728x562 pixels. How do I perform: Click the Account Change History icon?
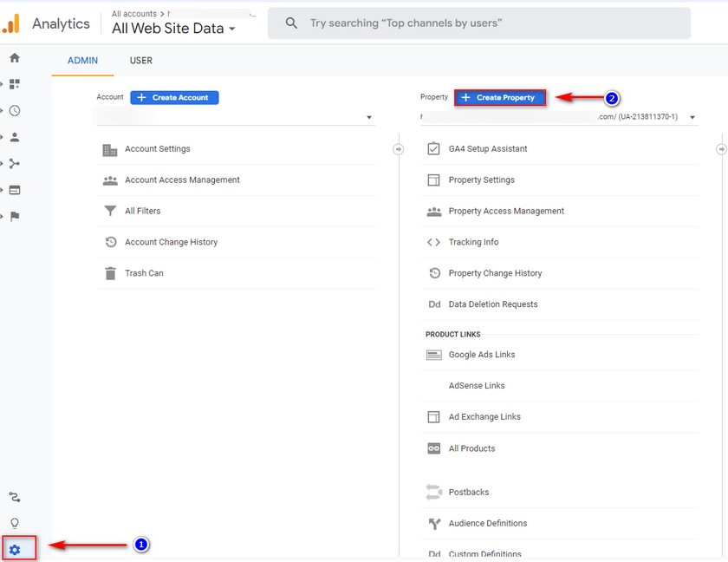pyautogui.click(x=111, y=242)
